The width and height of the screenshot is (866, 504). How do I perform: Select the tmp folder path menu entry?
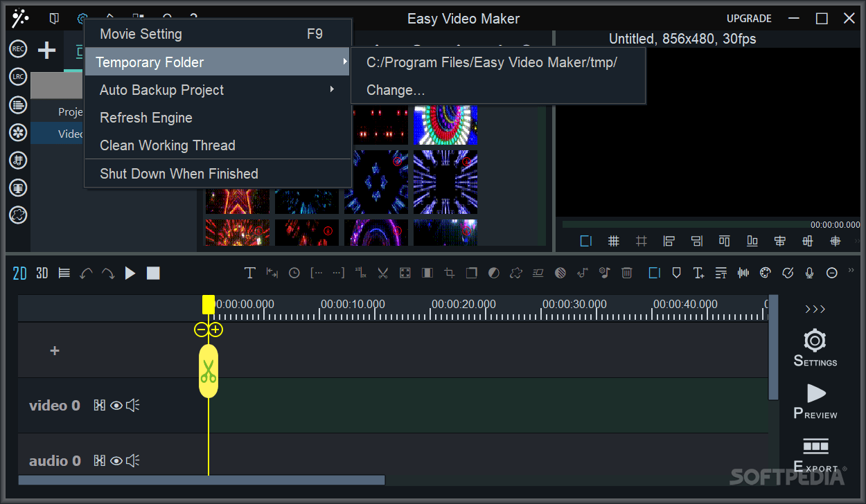[499, 62]
